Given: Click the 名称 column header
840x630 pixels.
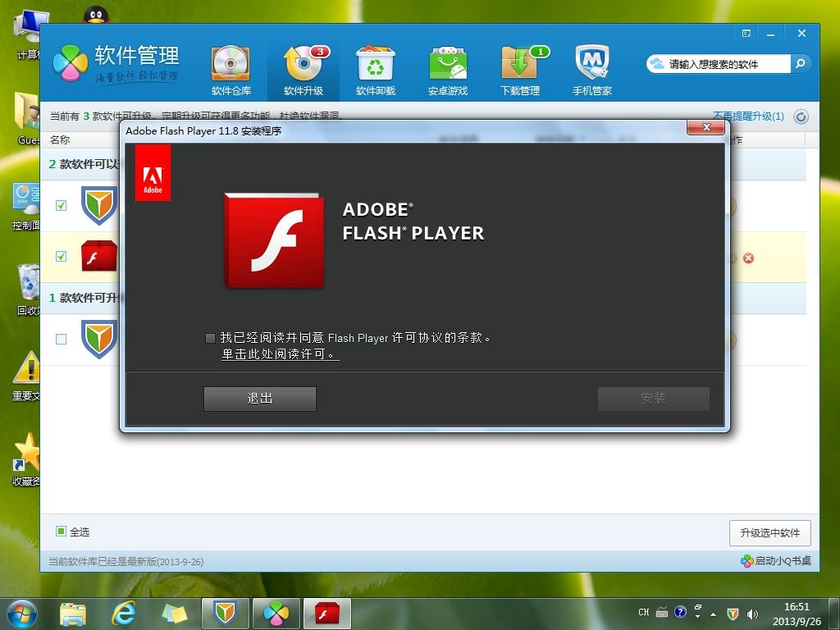Looking at the screenshot, I should [59, 139].
